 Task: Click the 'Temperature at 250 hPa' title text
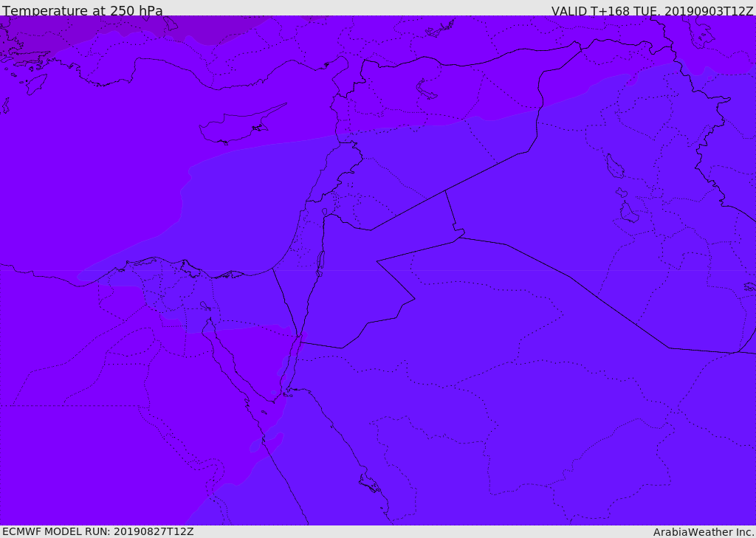[83, 10]
